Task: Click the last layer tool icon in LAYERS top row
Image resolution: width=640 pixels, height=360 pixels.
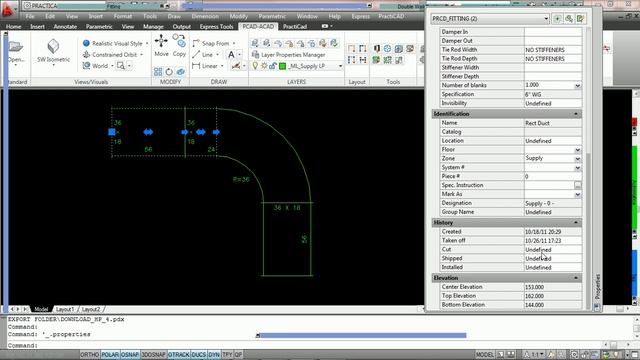Action: coord(334,43)
